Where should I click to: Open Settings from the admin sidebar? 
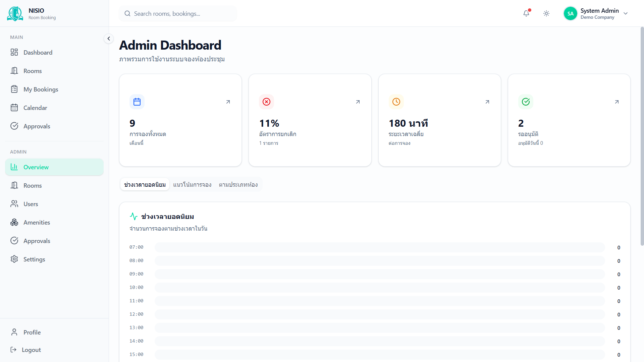tap(34, 259)
